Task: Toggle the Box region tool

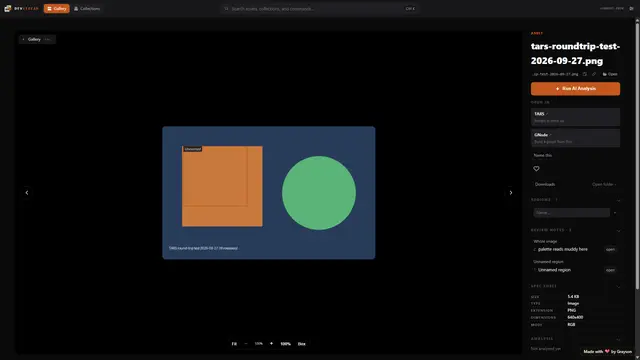Action: (x=302, y=344)
